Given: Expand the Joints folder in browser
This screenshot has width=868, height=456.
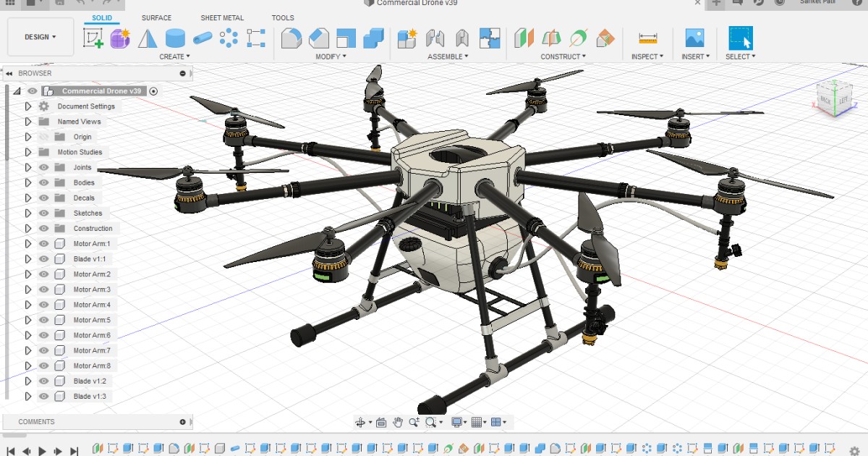Looking at the screenshot, I should [x=27, y=167].
